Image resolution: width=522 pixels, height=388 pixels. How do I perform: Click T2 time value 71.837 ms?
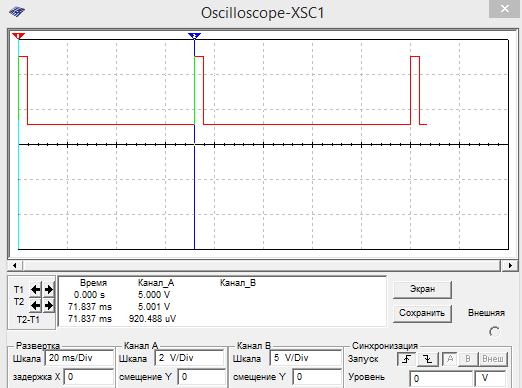click(x=90, y=307)
